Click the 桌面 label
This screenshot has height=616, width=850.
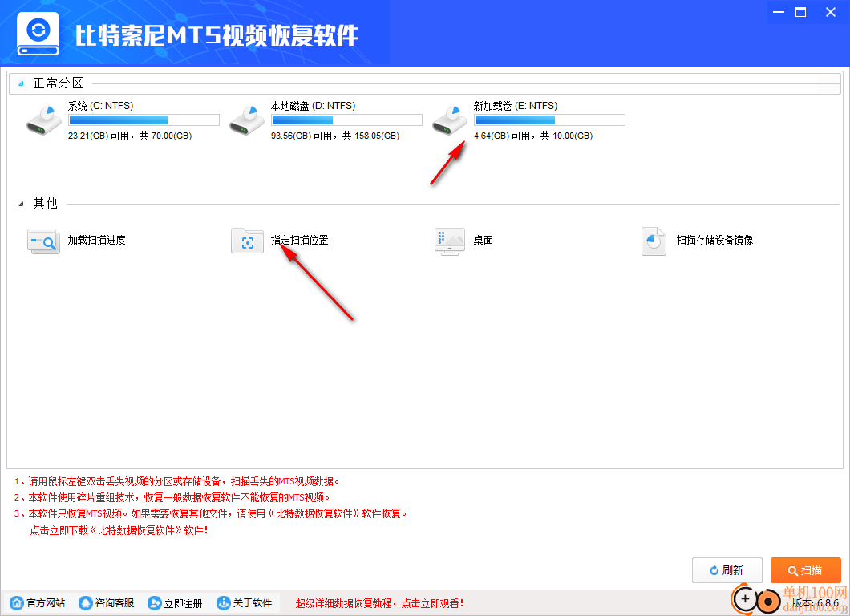[x=483, y=240]
